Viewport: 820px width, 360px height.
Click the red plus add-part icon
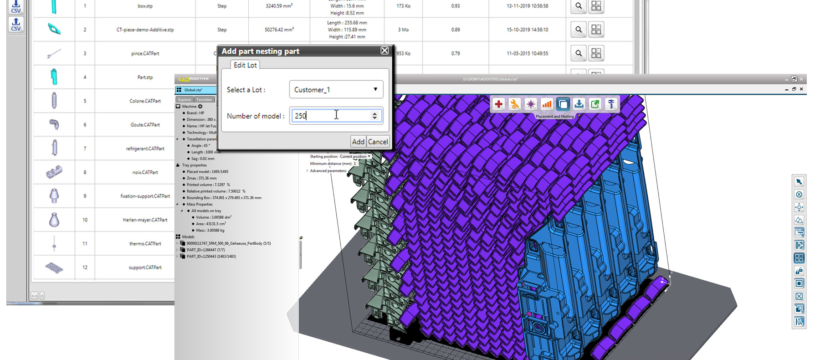[498, 104]
